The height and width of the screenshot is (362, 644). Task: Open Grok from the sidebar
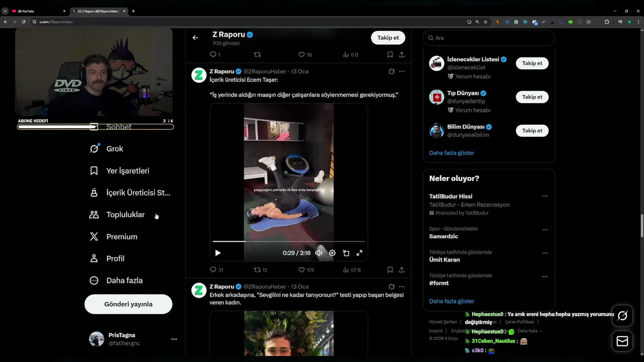coord(107,149)
